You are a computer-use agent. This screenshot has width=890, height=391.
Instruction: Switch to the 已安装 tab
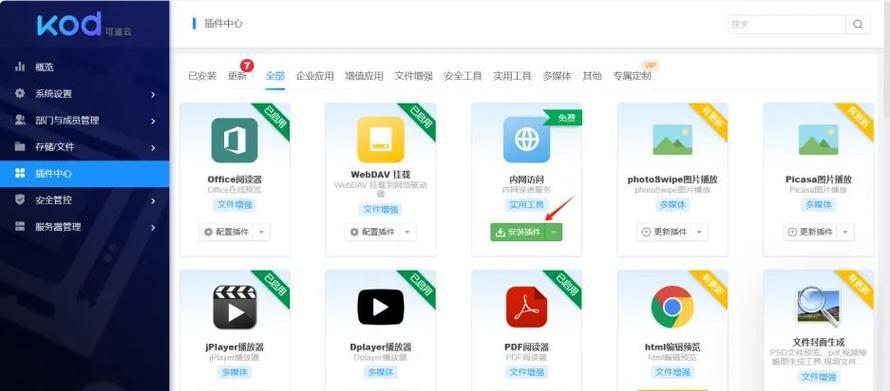pyautogui.click(x=203, y=76)
